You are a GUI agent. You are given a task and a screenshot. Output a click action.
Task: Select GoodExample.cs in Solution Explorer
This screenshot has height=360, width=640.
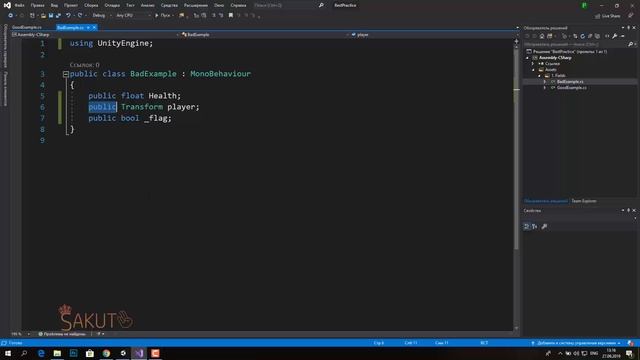coord(571,88)
